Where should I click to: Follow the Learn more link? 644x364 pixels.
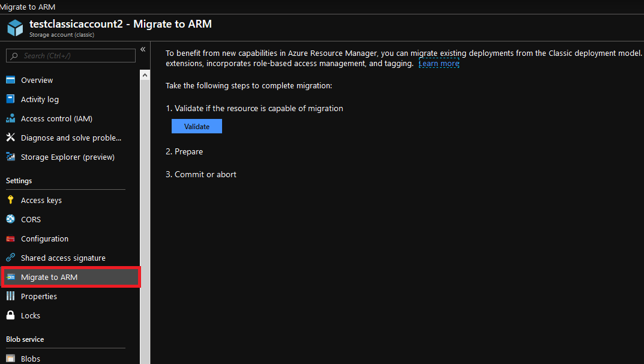(x=439, y=64)
